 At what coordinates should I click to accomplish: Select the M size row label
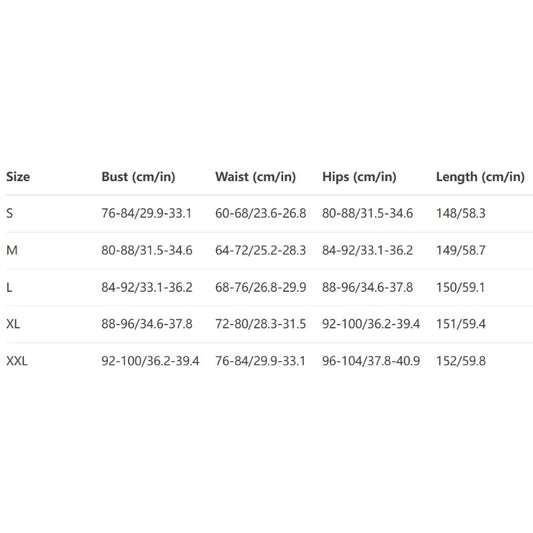click(x=12, y=250)
